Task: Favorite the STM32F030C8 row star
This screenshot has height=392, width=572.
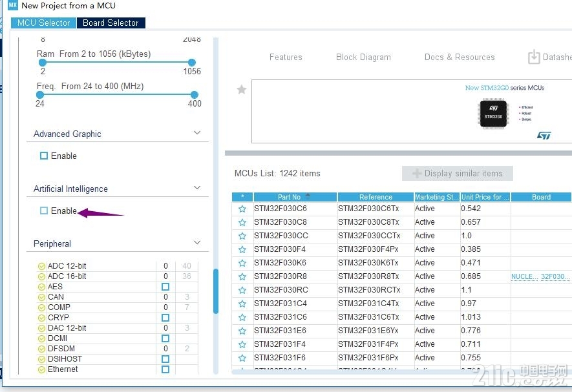Action: pos(242,222)
